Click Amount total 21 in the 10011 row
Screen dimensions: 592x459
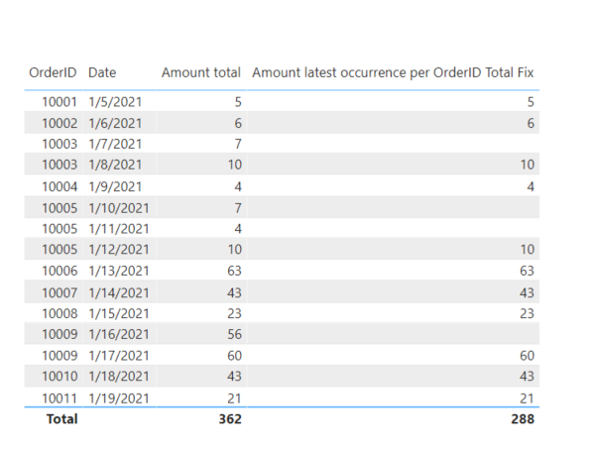[x=234, y=398]
